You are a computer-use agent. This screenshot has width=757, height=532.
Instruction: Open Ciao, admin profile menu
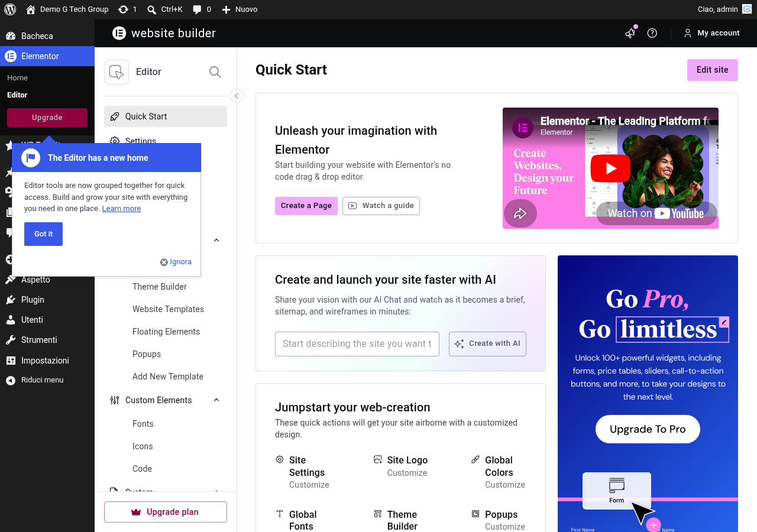click(x=724, y=9)
